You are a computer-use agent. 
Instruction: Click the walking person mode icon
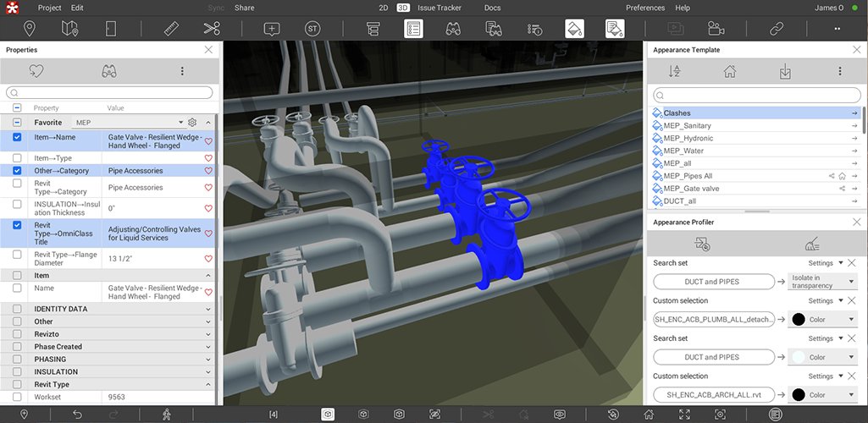(166, 415)
